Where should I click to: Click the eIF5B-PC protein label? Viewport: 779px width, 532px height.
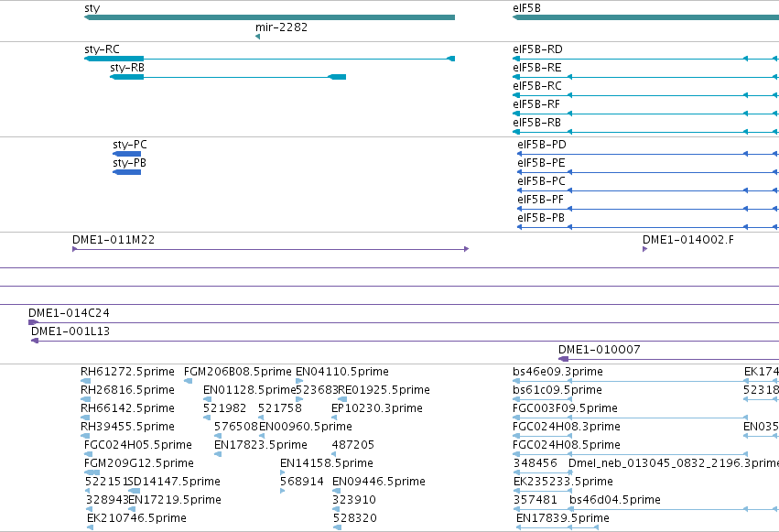coord(541,181)
